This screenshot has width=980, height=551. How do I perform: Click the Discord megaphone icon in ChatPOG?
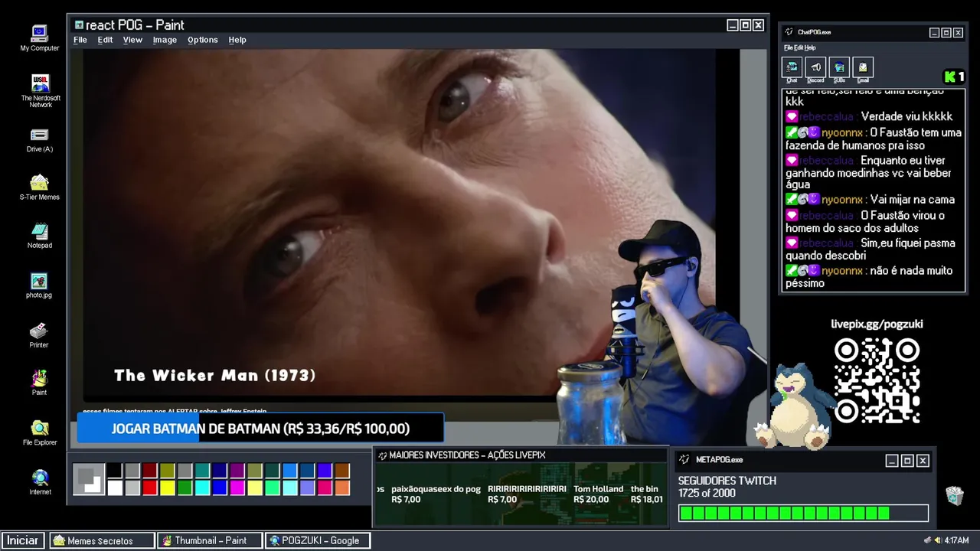click(x=815, y=67)
